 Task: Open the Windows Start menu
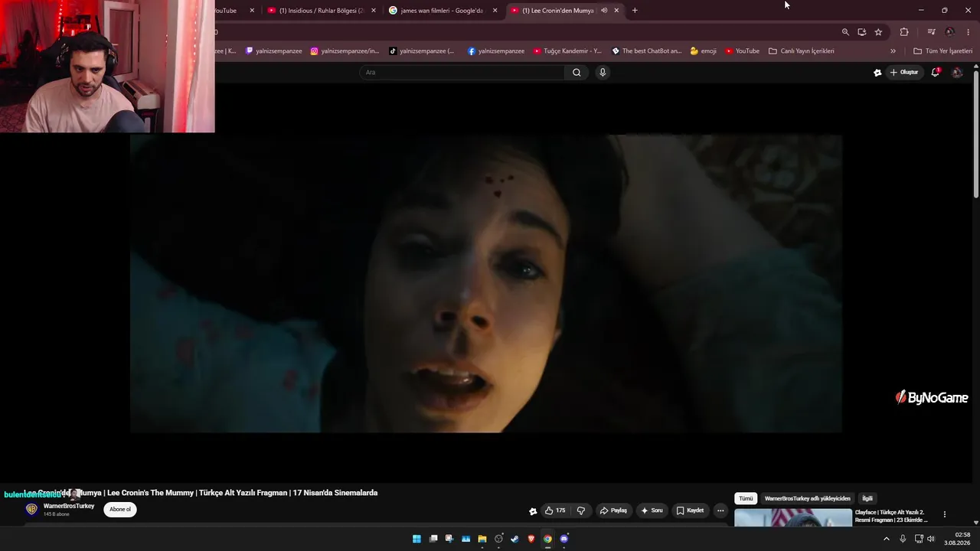pos(416,539)
